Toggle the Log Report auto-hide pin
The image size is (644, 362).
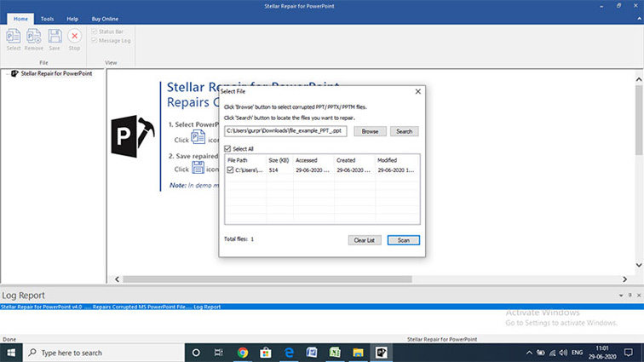(630, 295)
